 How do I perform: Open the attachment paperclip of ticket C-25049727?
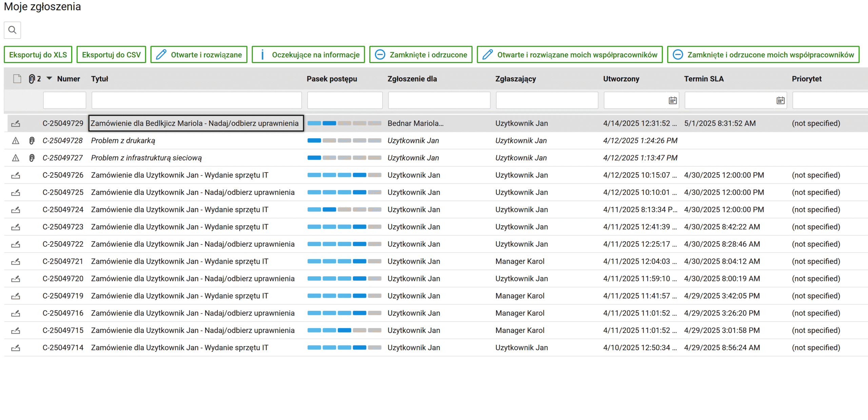click(32, 158)
